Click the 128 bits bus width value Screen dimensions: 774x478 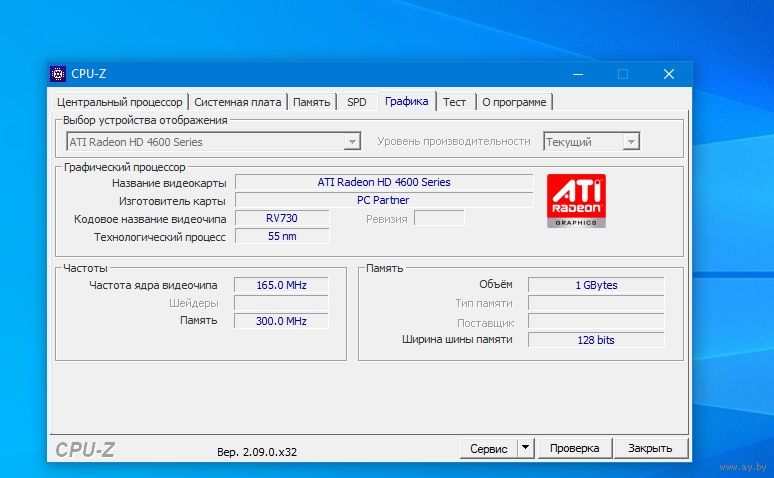point(596,340)
